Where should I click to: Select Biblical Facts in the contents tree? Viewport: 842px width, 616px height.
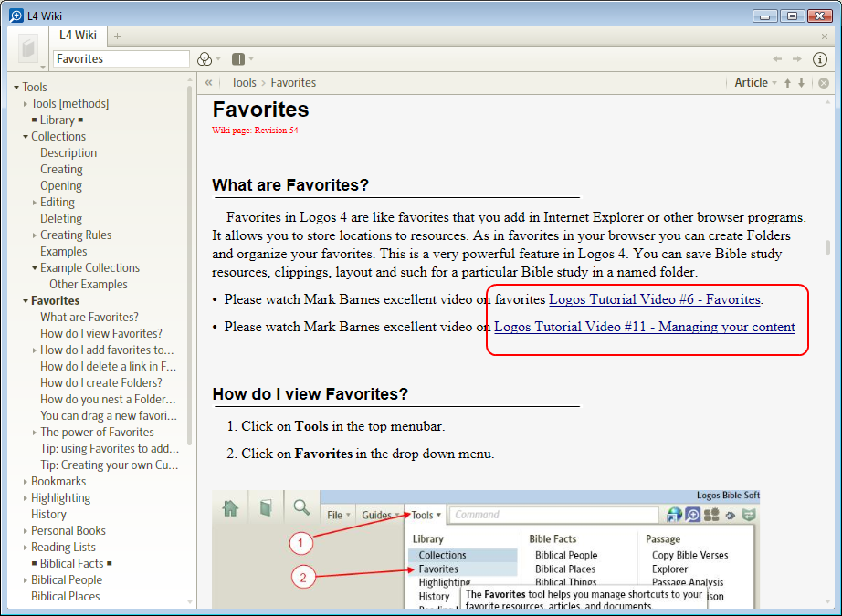[x=71, y=563]
